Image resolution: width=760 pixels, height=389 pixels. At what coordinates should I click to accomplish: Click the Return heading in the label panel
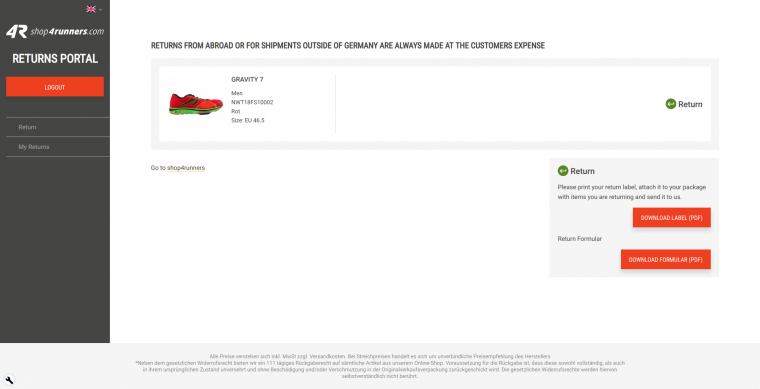tap(583, 171)
